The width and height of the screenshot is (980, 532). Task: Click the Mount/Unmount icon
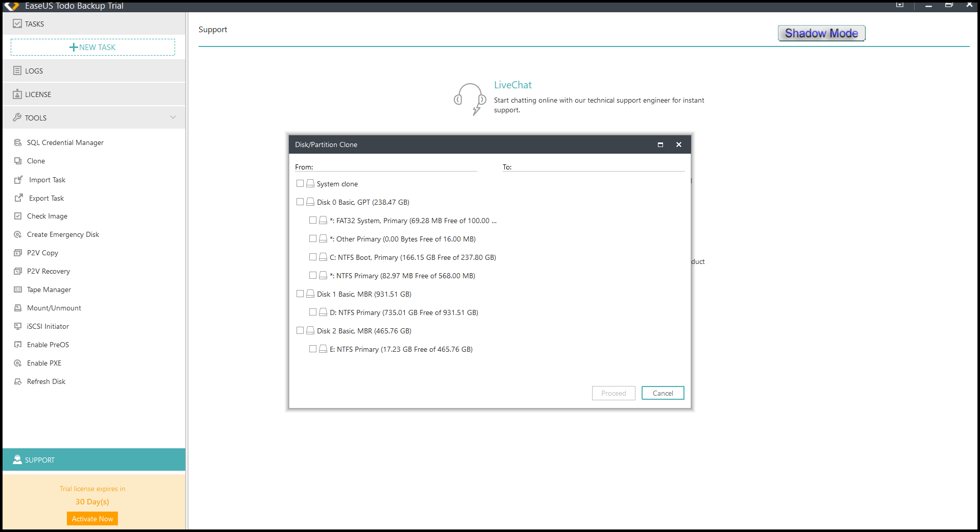pos(18,308)
